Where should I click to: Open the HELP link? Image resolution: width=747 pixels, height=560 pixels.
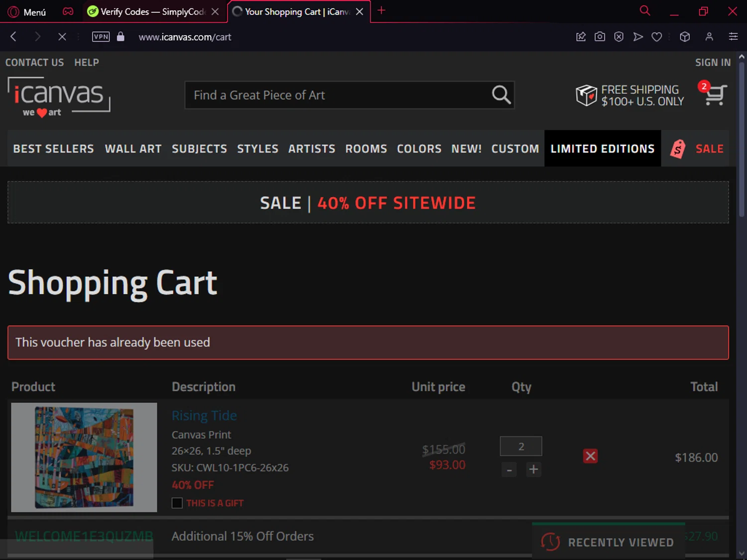pyautogui.click(x=87, y=62)
